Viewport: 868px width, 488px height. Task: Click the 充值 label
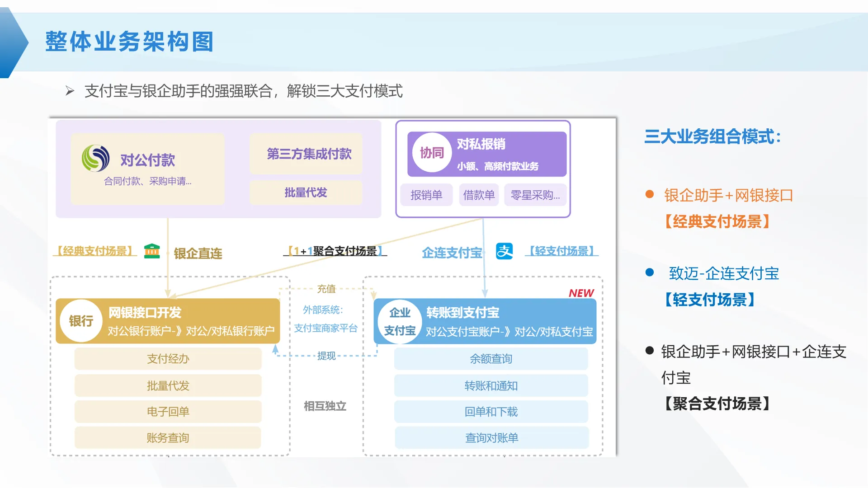click(x=326, y=289)
